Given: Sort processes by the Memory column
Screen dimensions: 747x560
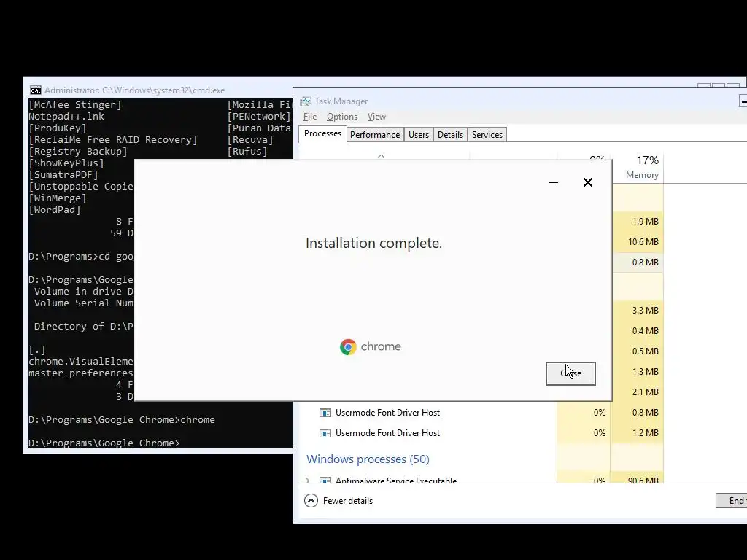Looking at the screenshot, I should point(637,168).
